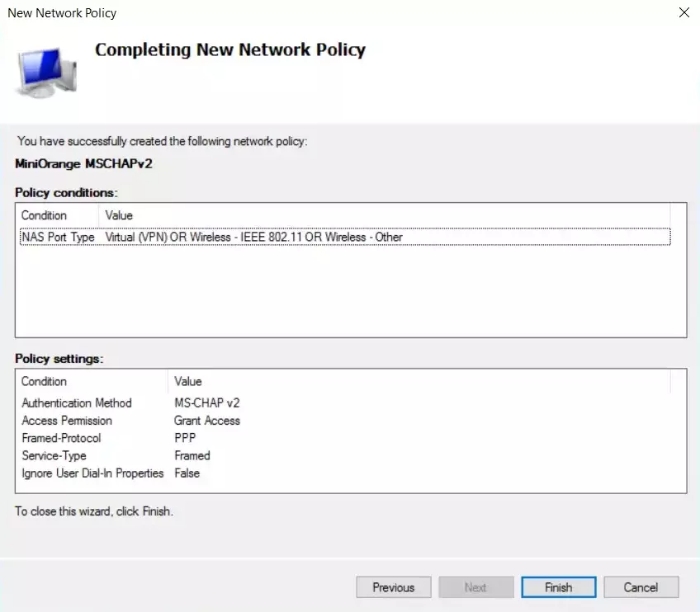This screenshot has height=612, width=700.
Task: Click the Finish button
Action: point(558,587)
